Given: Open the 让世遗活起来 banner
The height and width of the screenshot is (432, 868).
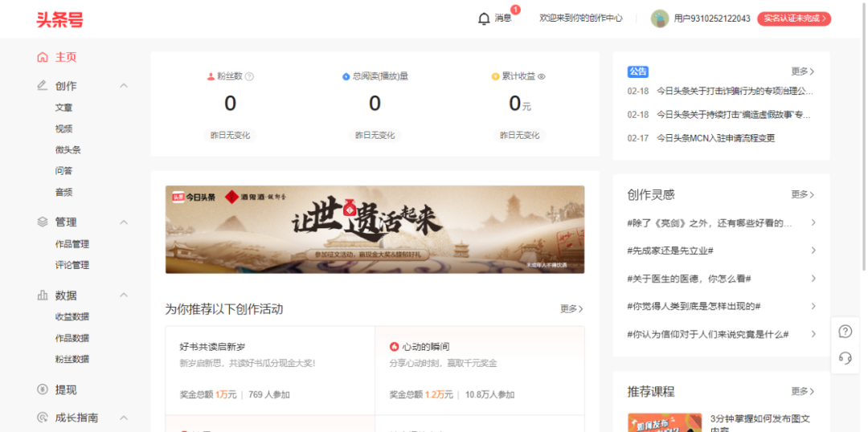Looking at the screenshot, I should point(375,230).
